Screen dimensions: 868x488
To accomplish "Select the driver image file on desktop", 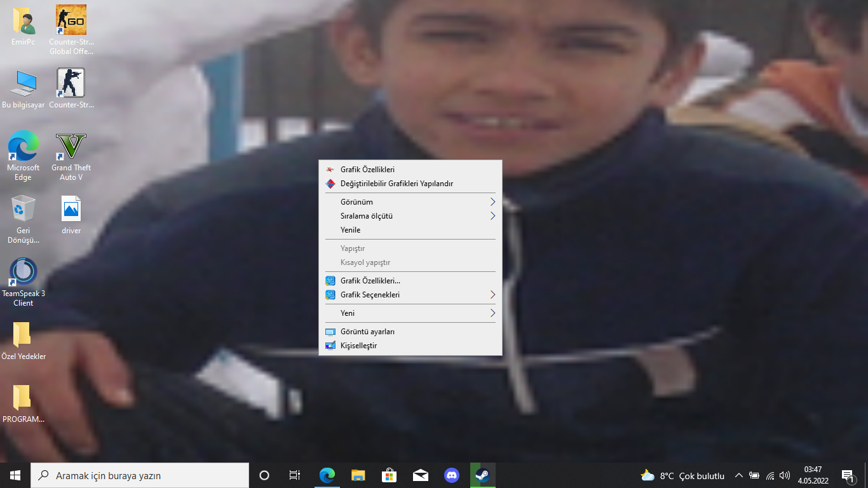I will pyautogui.click(x=71, y=215).
